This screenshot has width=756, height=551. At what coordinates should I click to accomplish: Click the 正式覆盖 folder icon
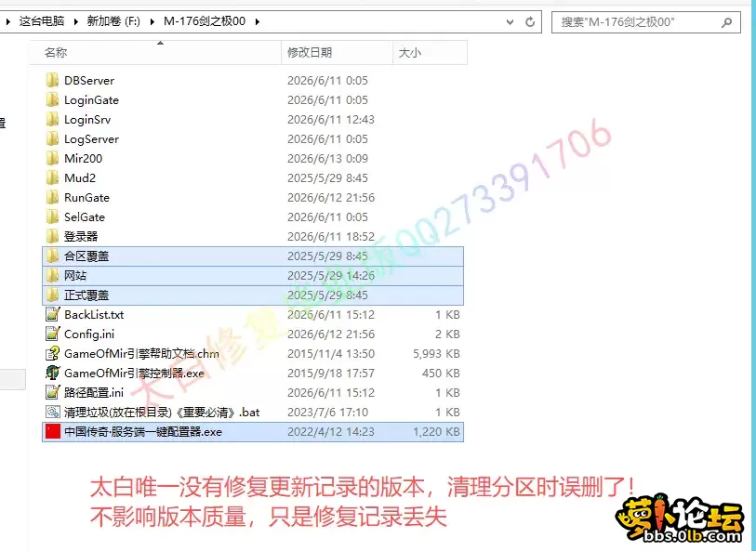click(53, 295)
